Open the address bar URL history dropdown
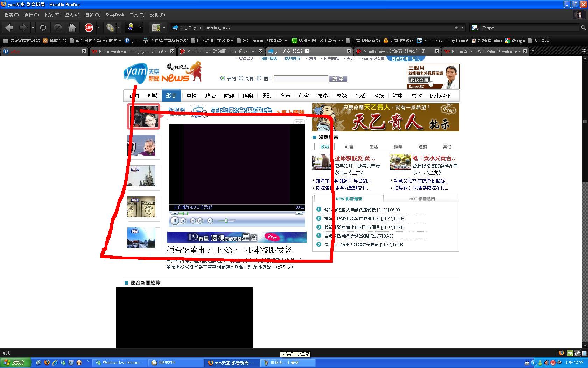 462,28
